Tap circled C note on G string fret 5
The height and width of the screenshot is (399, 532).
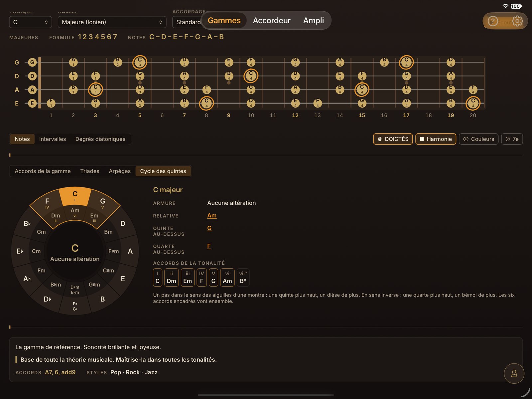coord(140,62)
